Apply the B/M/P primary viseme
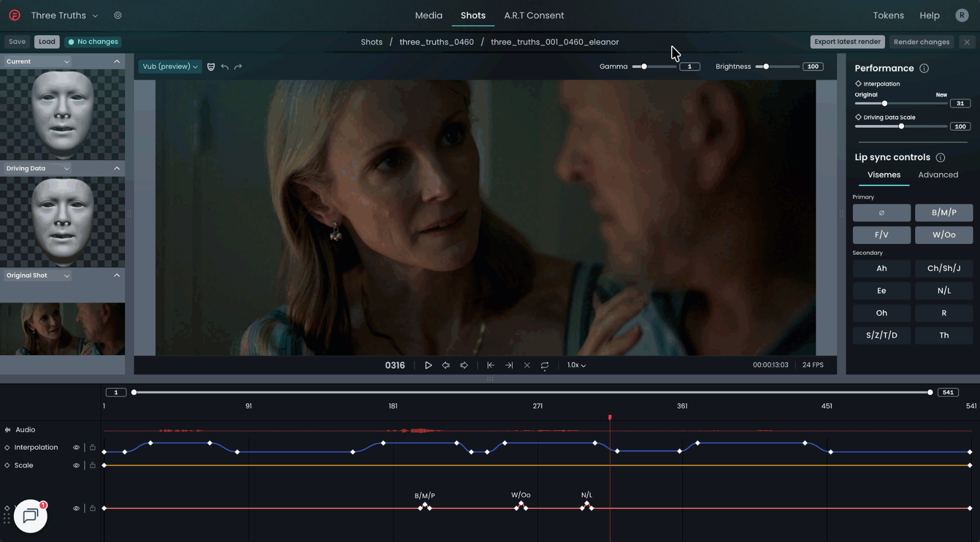Screen dimensions: 980x542 944,213
